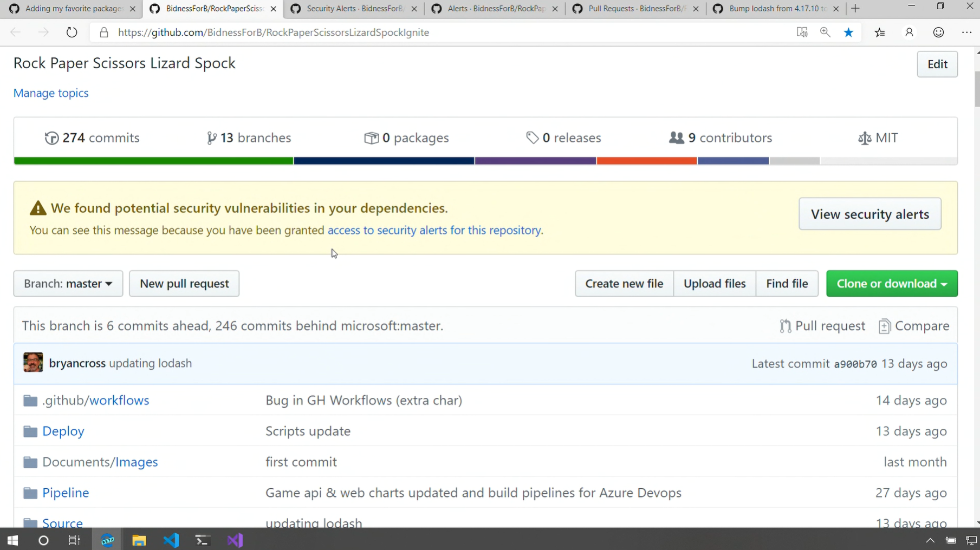Expand the Branch: master dropdown
980x550 pixels.
(x=68, y=284)
